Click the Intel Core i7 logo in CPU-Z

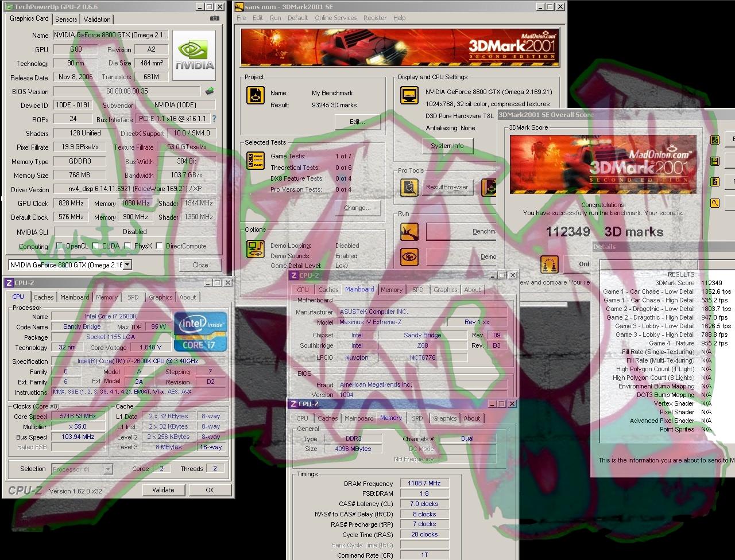(201, 332)
